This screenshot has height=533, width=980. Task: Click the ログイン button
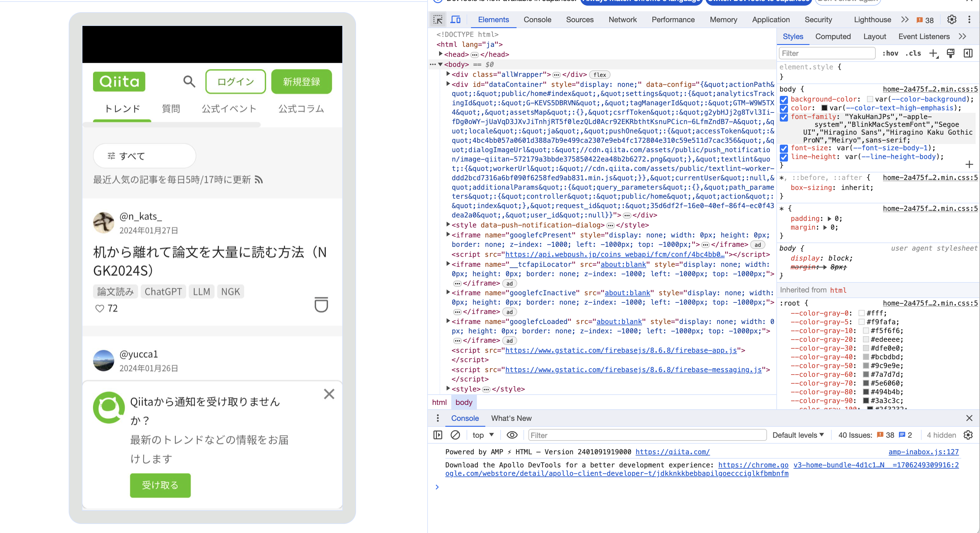point(235,82)
